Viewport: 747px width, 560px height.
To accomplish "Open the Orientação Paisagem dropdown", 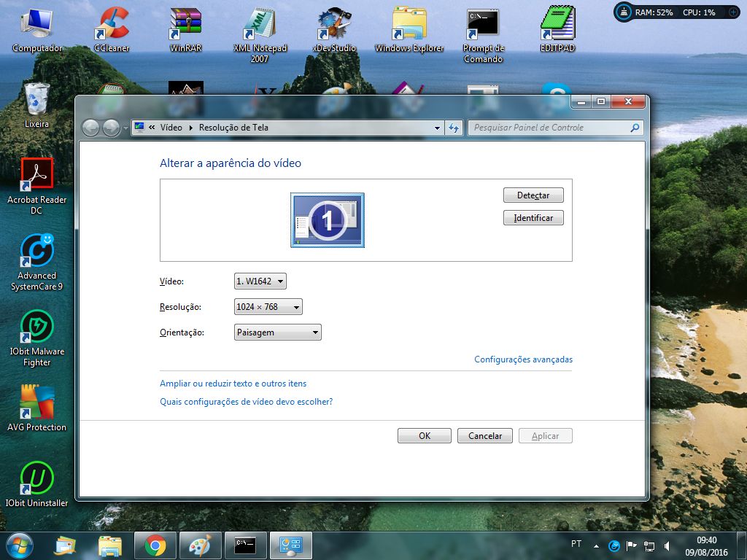I will [x=278, y=332].
